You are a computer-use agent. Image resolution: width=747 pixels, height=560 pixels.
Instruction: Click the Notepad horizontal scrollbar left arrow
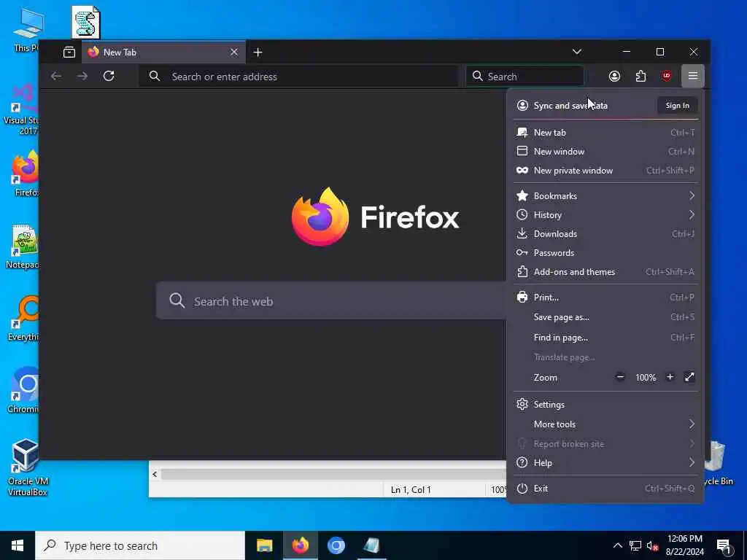point(155,474)
